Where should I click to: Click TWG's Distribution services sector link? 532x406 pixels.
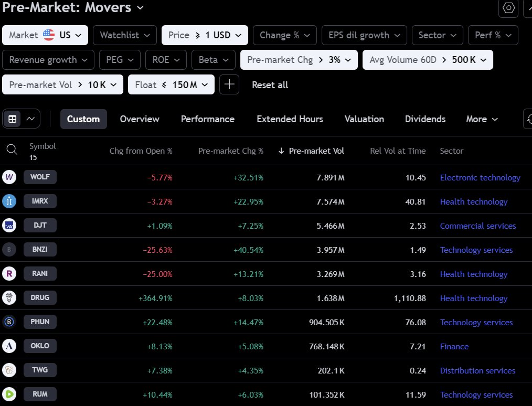[477, 370]
